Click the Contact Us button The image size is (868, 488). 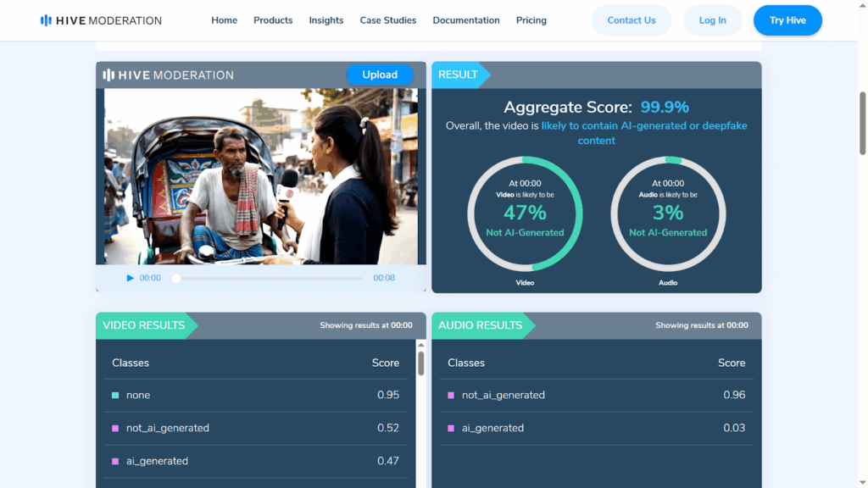pyautogui.click(x=632, y=20)
